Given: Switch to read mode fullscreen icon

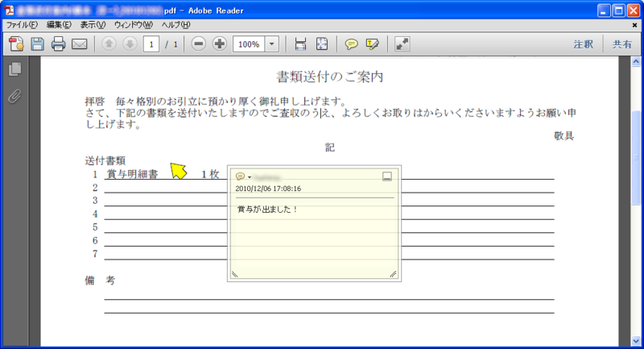Looking at the screenshot, I should [402, 44].
